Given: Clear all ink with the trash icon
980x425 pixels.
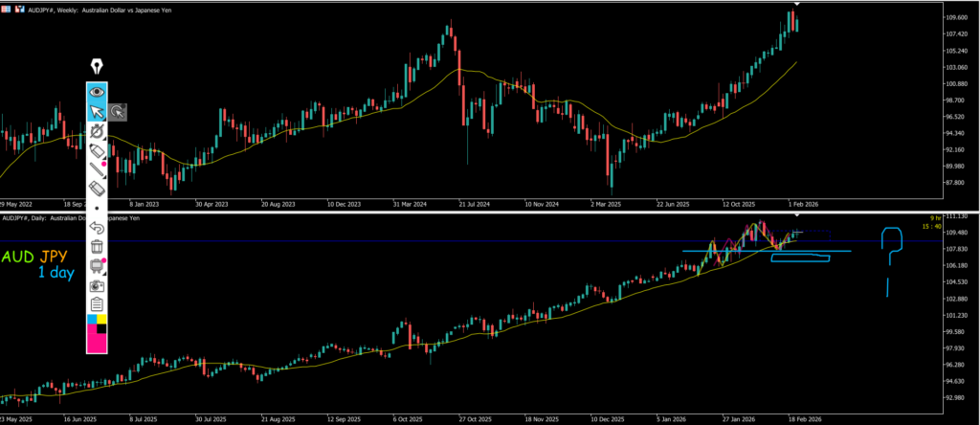Looking at the screenshot, I should [97, 246].
